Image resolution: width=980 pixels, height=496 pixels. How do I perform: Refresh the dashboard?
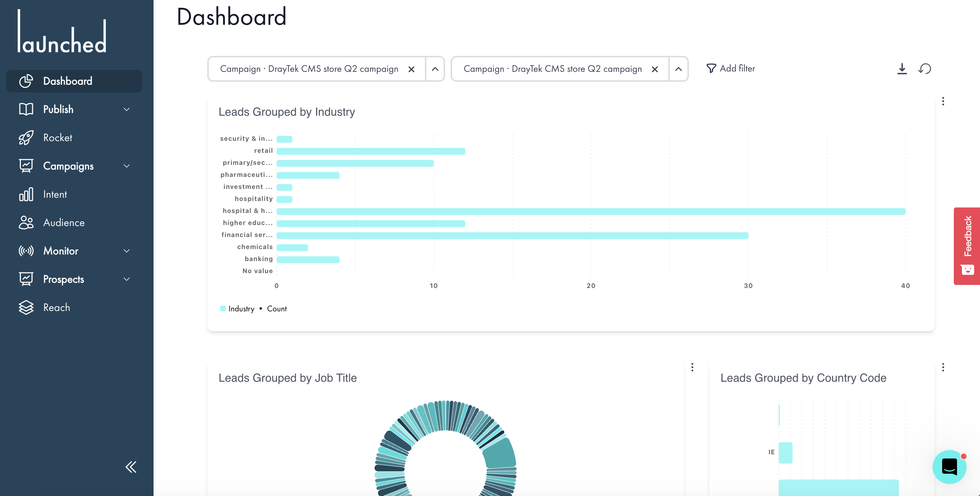[x=924, y=69]
